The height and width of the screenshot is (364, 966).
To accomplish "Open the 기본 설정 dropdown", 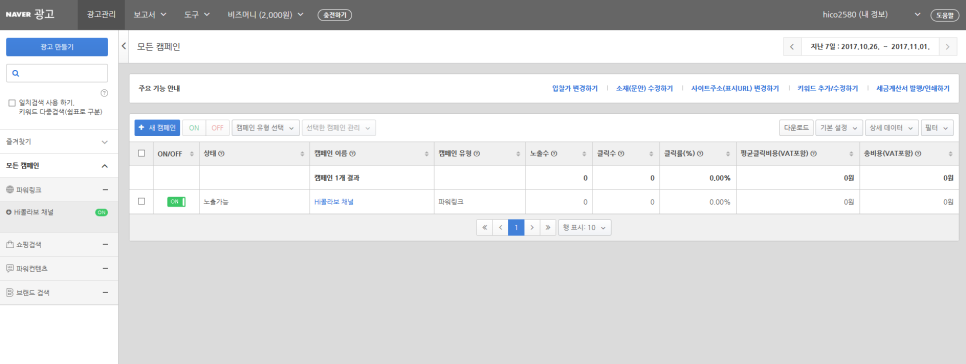I will pos(839,128).
